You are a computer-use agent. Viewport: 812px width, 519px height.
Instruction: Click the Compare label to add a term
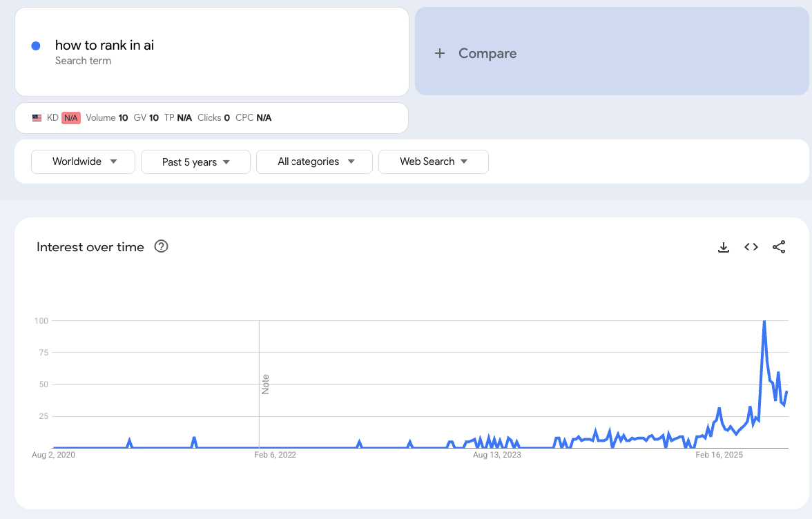(x=487, y=53)
